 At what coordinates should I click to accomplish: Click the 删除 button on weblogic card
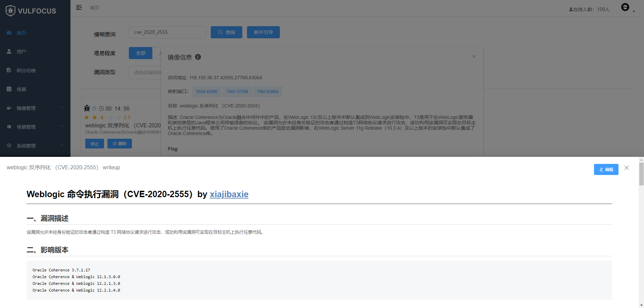(x=119, y=144)
